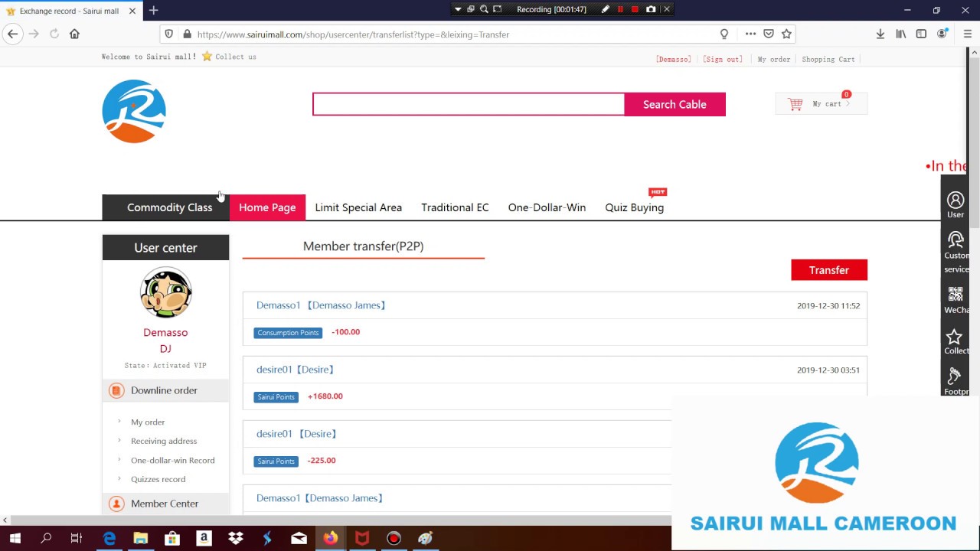Click the Member transfer(P2P) heading
The width and height of the screenshot is (980, 551).
[363, 246]
